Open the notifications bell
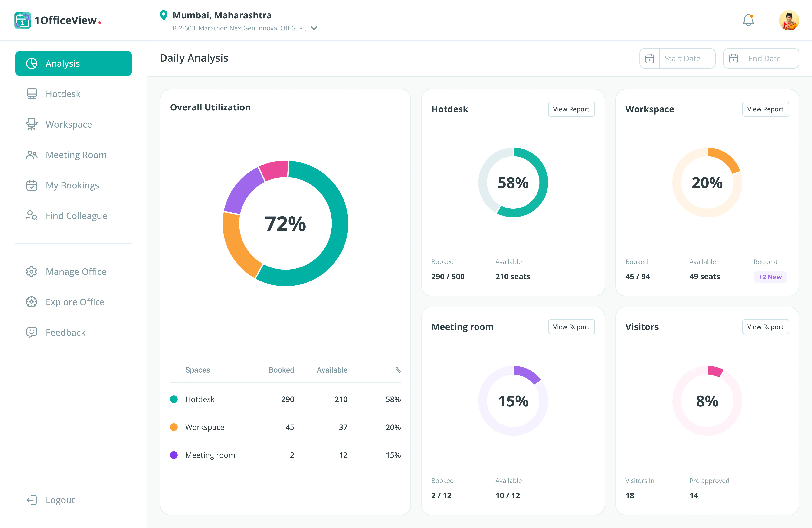 pyautogui.click(x=748, y=20)
